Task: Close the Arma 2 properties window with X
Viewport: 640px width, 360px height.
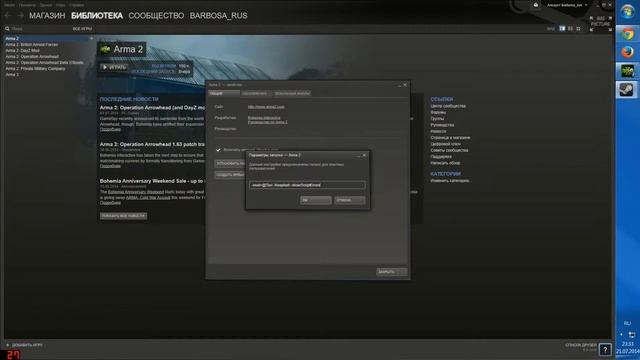Action: point(405,85)
